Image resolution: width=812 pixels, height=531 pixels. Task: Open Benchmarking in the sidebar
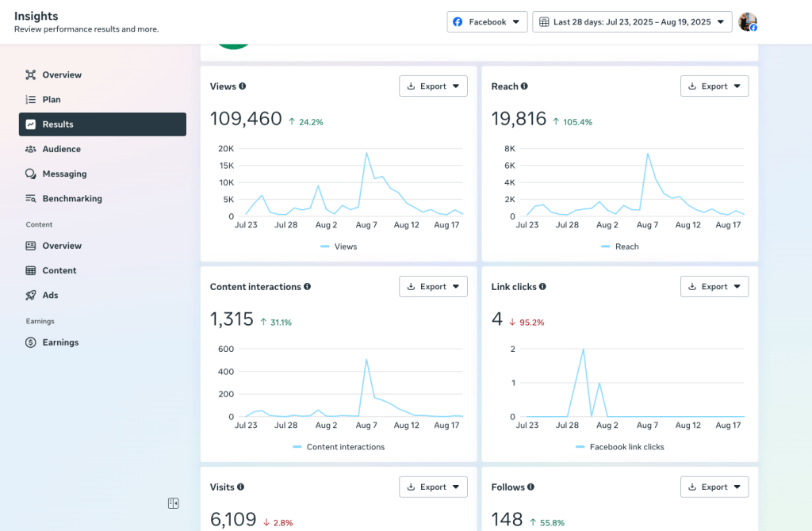71,199
